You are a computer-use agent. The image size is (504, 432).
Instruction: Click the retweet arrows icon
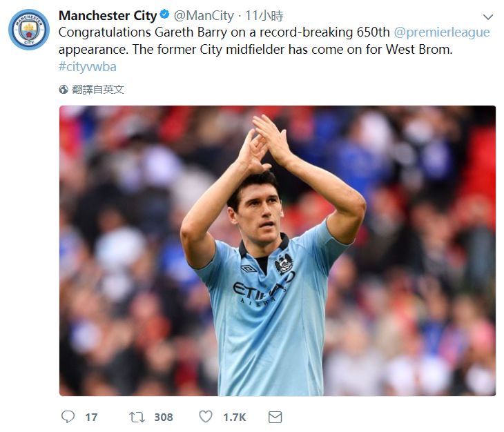coord(137,417)
